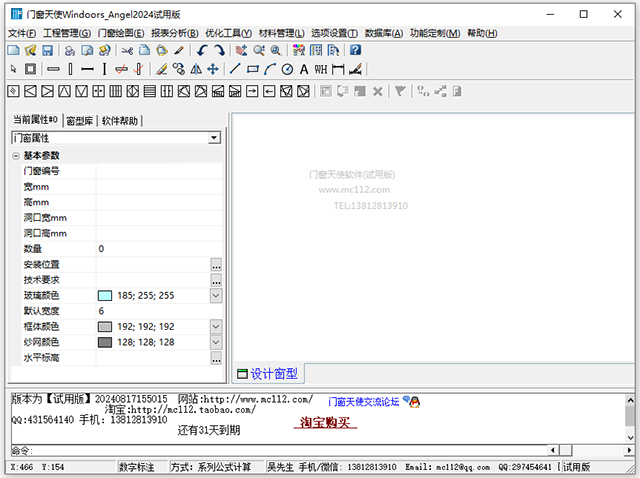Select the 设计窗型 tab
Image resolution: width=640 pixels, height=478 pixels.
coord(268,374)
